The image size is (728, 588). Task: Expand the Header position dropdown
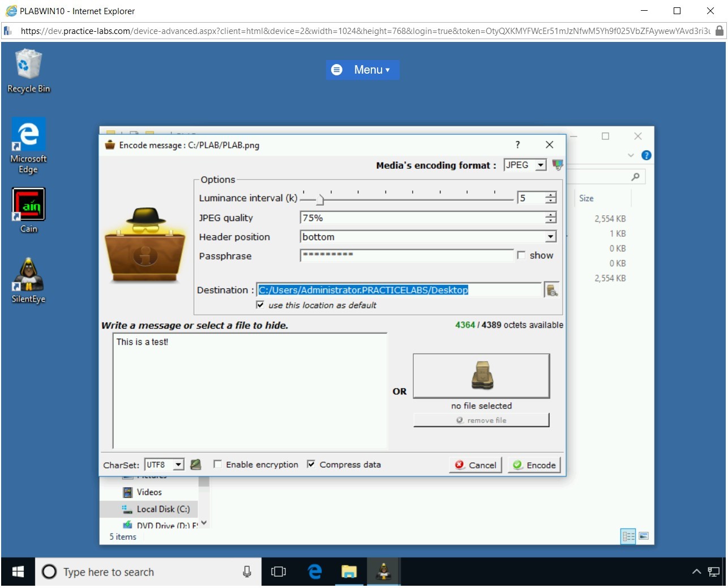tap(550, 237)
